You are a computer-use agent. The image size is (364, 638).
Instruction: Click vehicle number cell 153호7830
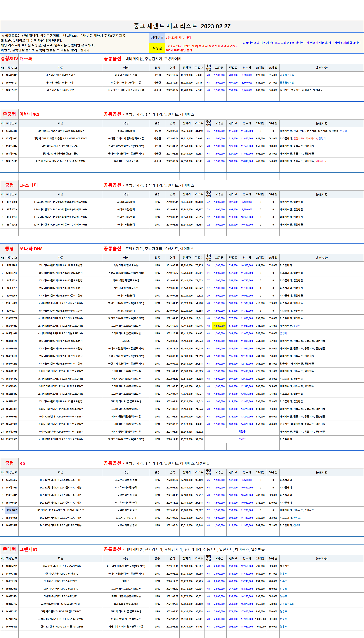[11, 303]
